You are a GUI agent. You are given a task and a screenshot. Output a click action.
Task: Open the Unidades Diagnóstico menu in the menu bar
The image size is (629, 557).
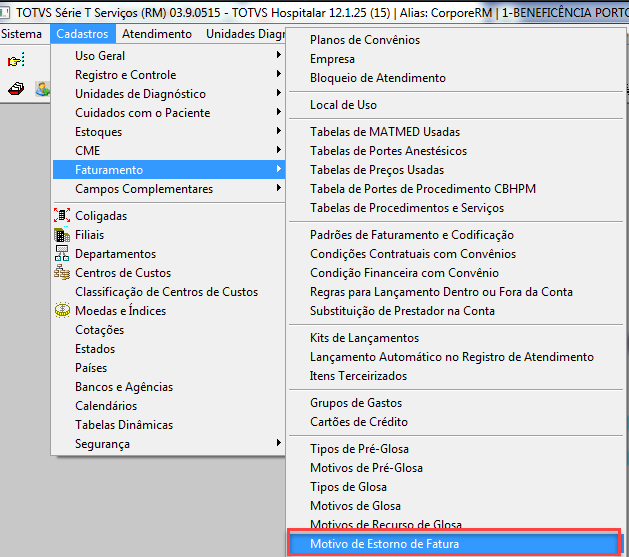click(245, 34)
